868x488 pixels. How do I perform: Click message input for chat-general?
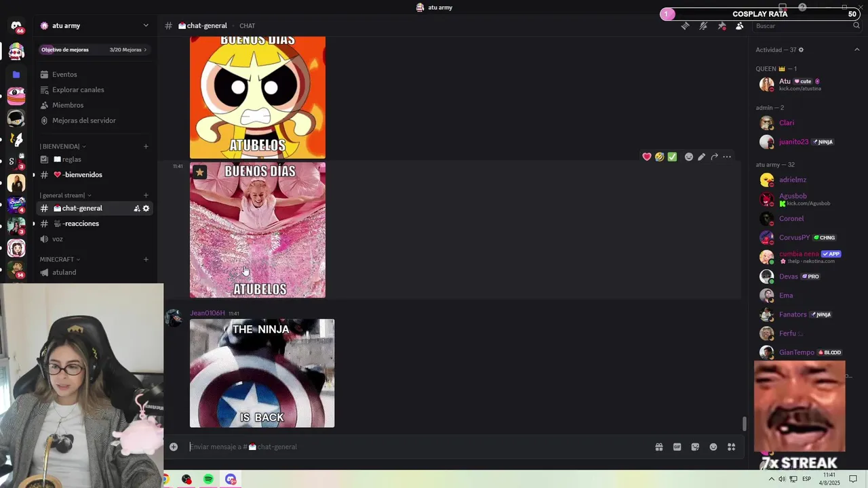(x=417, y=447)
